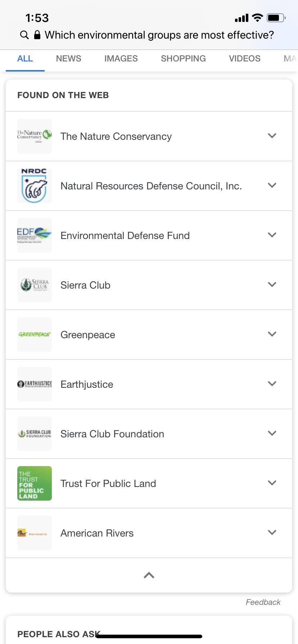Collapse the Found on the Web list

tap(149, 575)
